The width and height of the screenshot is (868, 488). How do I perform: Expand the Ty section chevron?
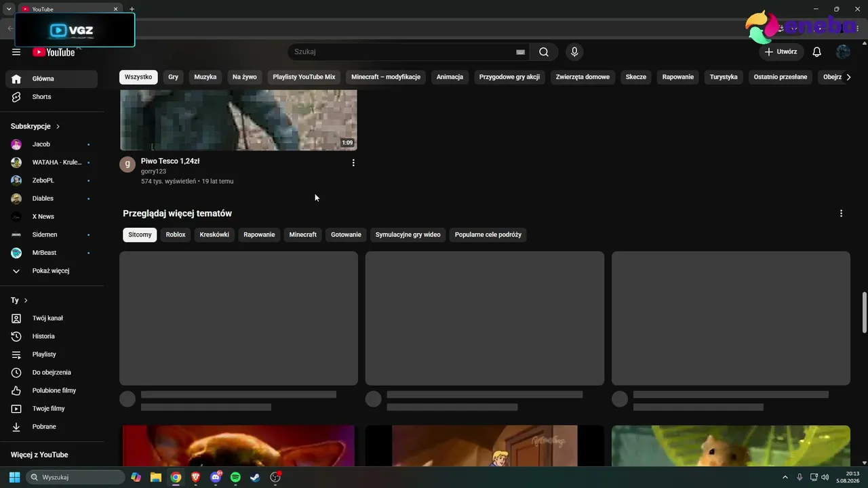(x=26, y=300)
